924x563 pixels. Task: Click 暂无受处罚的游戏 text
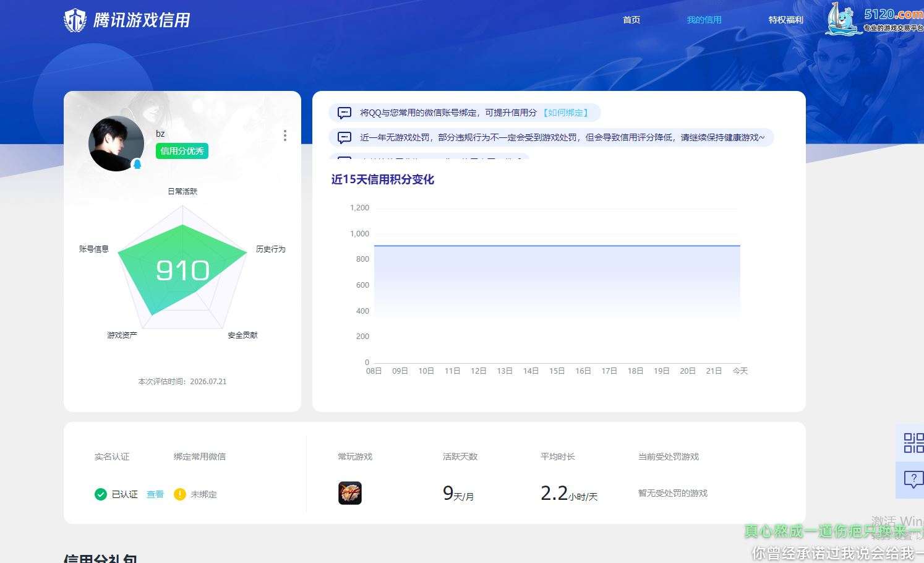point(673,493)
